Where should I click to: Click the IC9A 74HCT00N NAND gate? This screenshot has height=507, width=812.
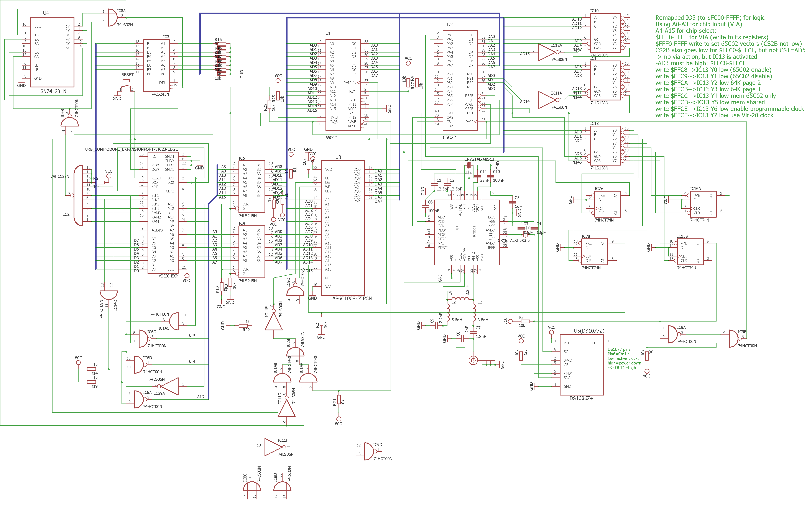pyautogui.click(x=672, y=334)
